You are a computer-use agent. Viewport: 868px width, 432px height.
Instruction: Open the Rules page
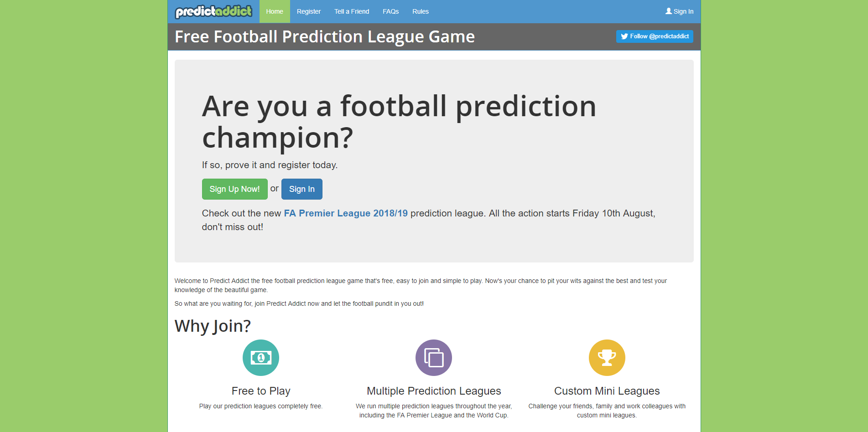click(420, 11)
